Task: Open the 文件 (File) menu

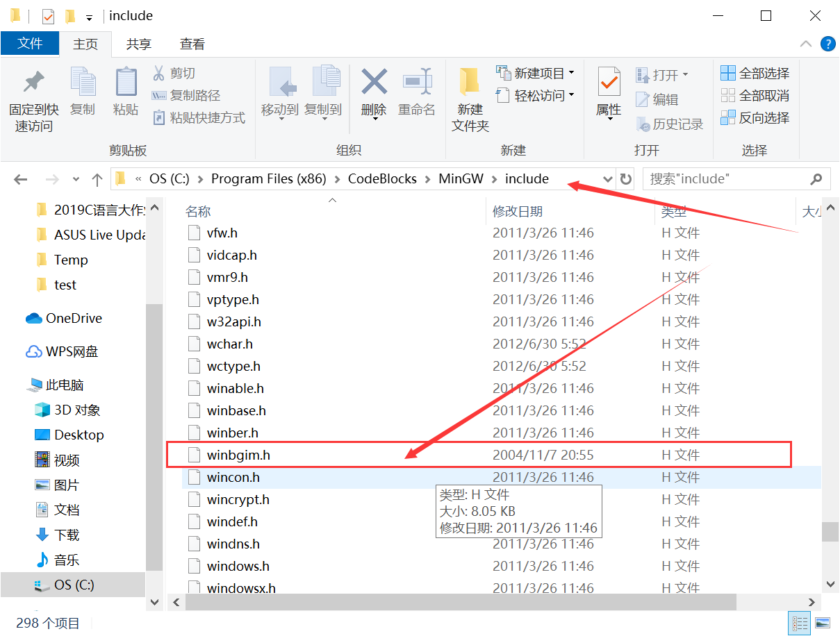Action: 30,43
